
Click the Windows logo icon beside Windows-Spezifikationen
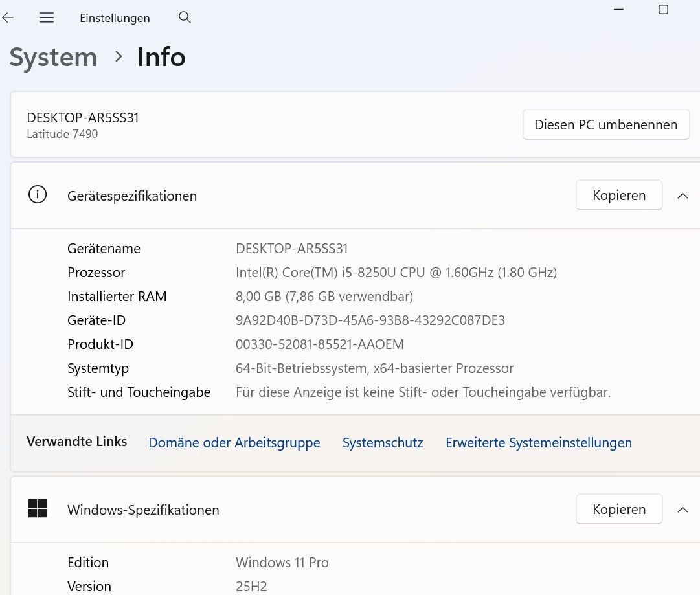coord(38,509)
